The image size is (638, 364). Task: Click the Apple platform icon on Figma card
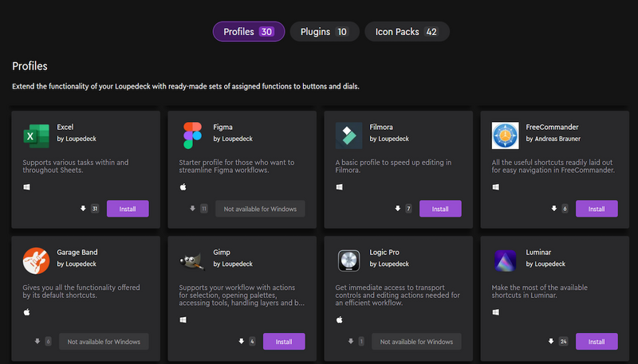(x=183, y=187)
